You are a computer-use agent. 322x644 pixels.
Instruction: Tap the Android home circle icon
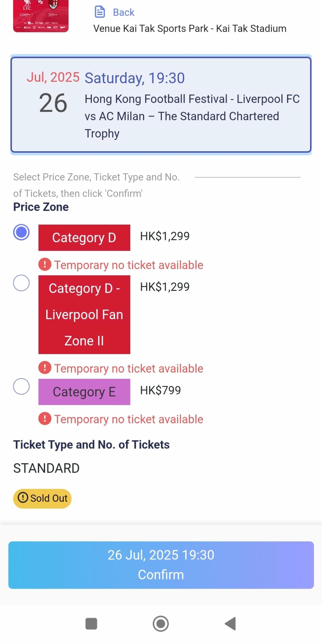[x=161, y=624]
